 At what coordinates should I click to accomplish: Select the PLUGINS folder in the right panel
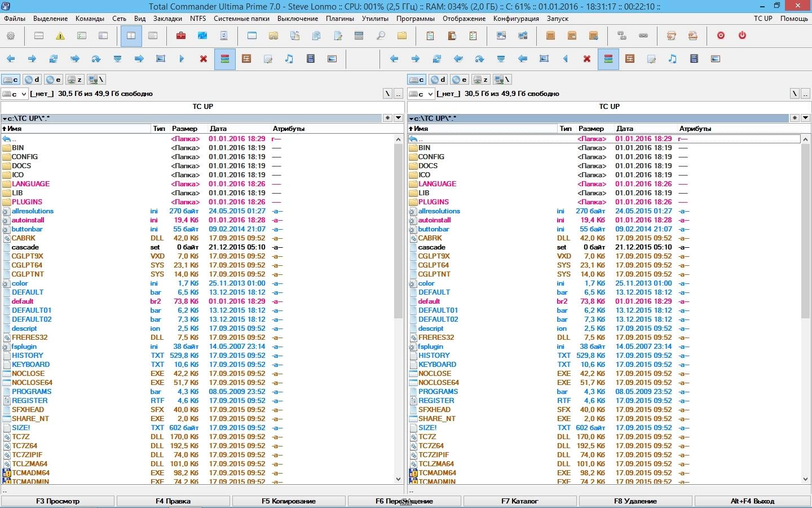click(434, 202)
